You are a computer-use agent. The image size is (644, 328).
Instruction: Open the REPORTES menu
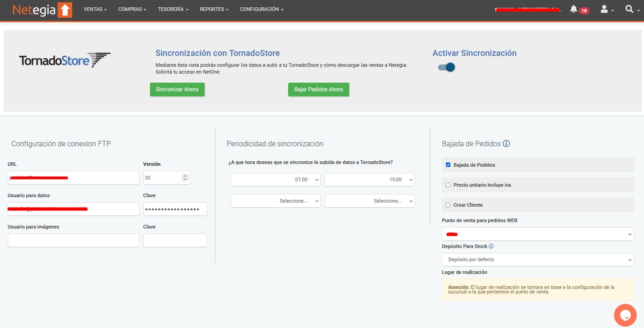point(214,9)
